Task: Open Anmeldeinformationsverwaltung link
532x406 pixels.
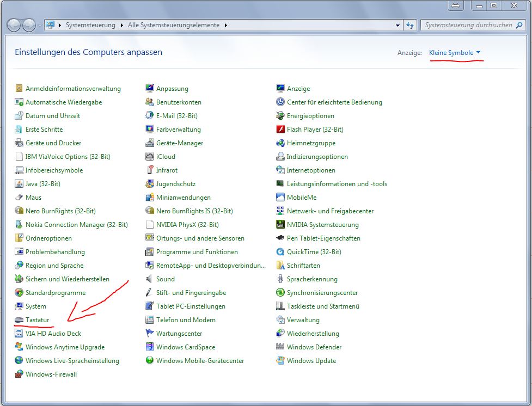Action: (x=74, y=89)
